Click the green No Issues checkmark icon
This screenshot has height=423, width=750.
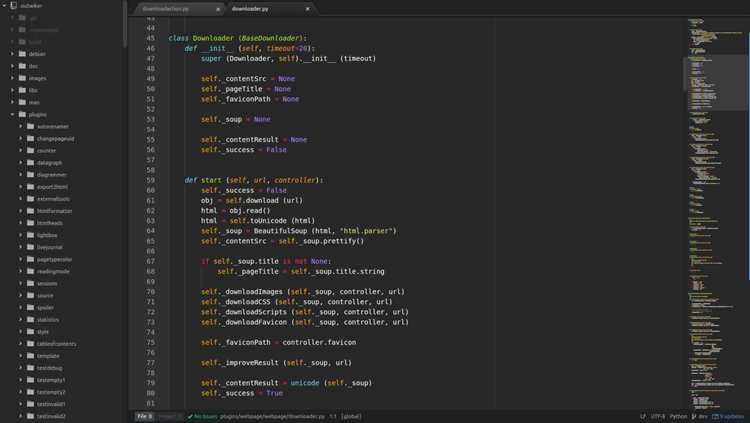[190, 416]
